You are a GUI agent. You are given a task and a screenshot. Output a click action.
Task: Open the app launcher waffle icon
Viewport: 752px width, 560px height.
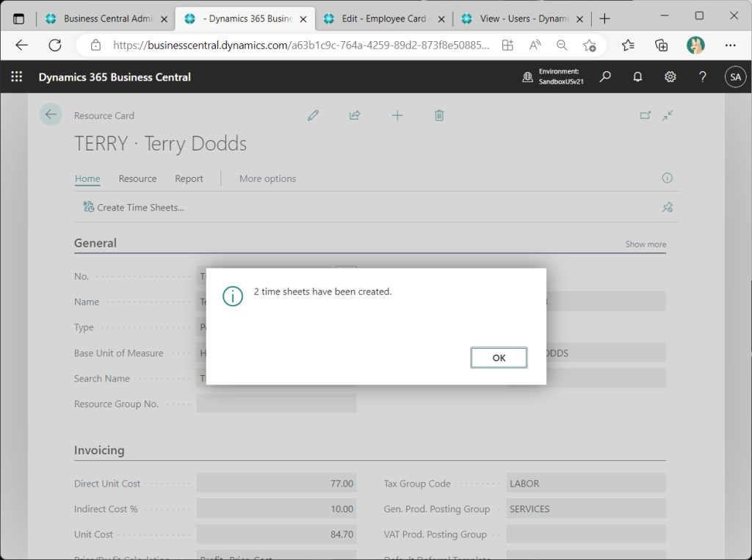(x=17, y=77)
